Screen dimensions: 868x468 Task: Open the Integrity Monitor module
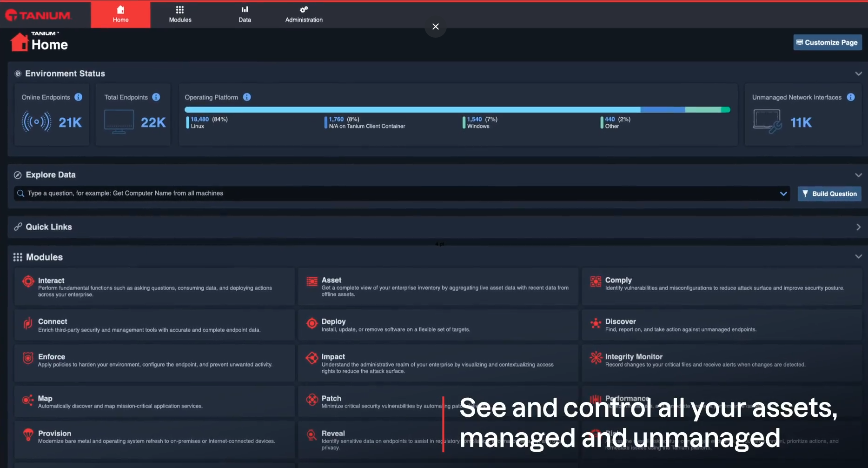point(722,363)
